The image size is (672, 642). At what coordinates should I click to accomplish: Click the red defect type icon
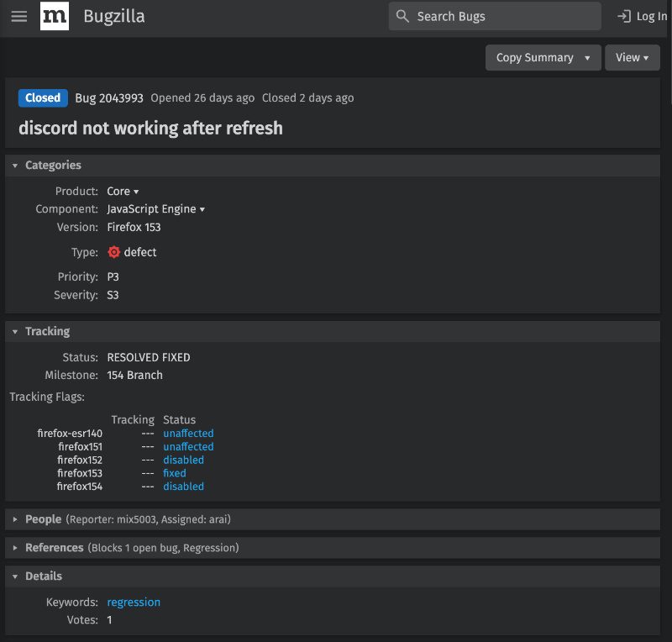coord(113,252)
